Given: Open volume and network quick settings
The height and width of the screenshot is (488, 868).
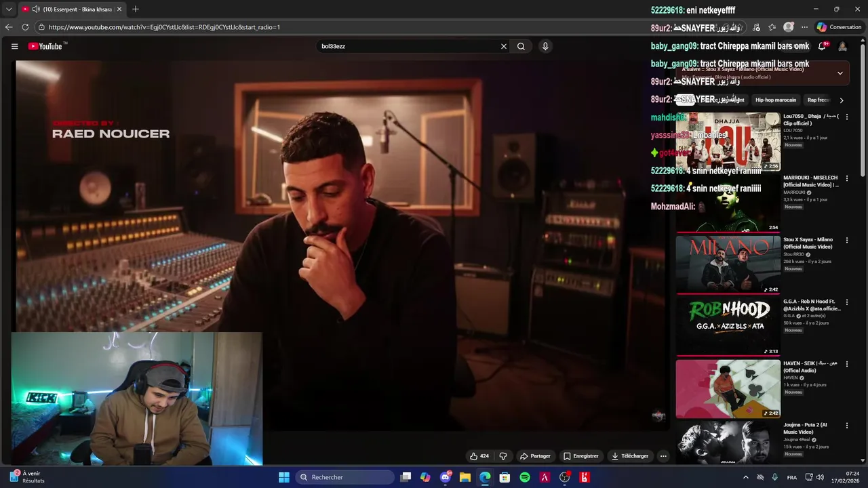Looking at the screenshot, I should (814, 477).
